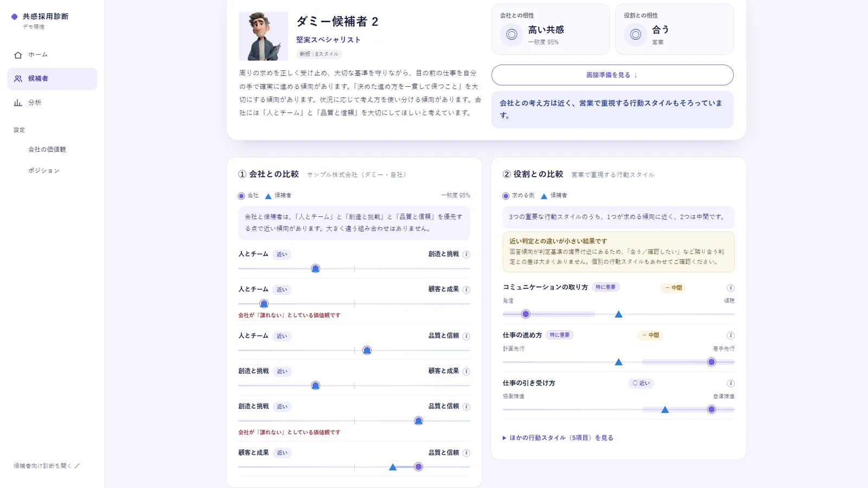The image size is (868, 488).
Task: Click the 近い判定との違いが小さい結果です notice heading
Action: tap(558, 241)
